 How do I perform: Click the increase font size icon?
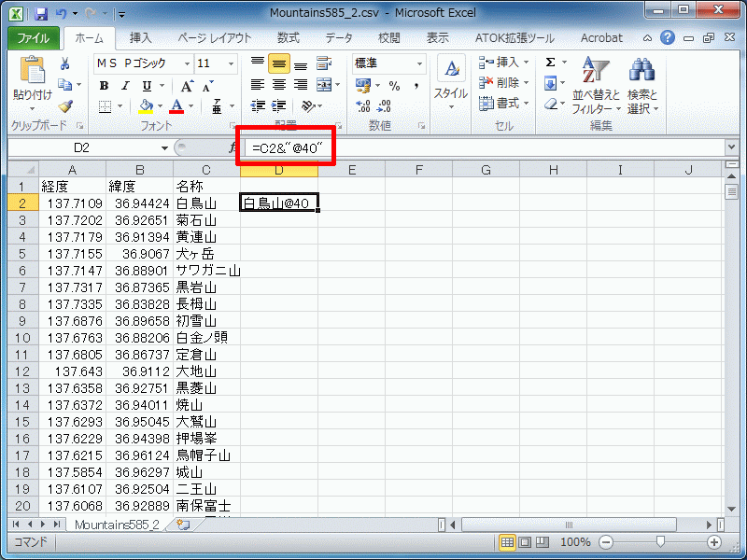click(186, 86)
